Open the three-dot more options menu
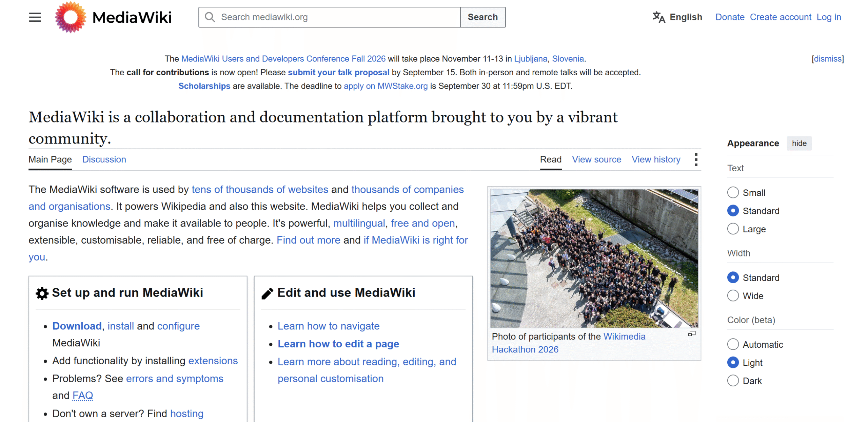Screen dimensions: 868x422 click(696, 159)
